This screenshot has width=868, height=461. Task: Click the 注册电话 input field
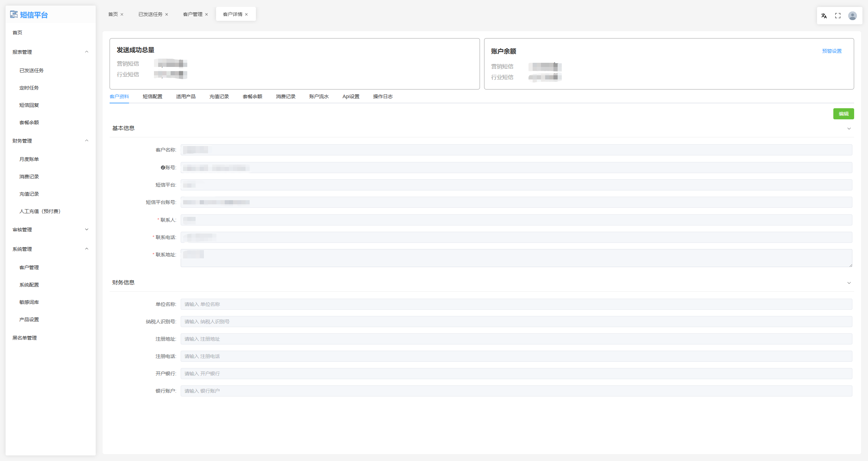(516, 356)
